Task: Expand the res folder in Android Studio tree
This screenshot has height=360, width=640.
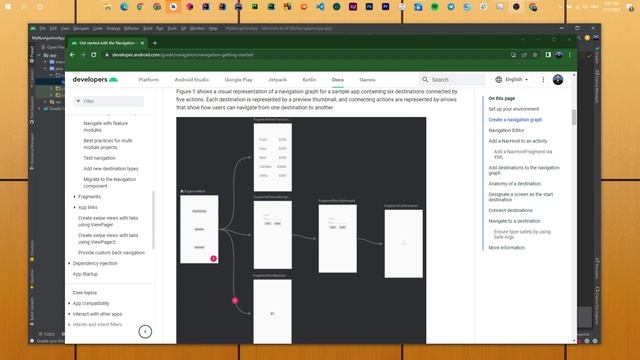Action: pos(45,102)
